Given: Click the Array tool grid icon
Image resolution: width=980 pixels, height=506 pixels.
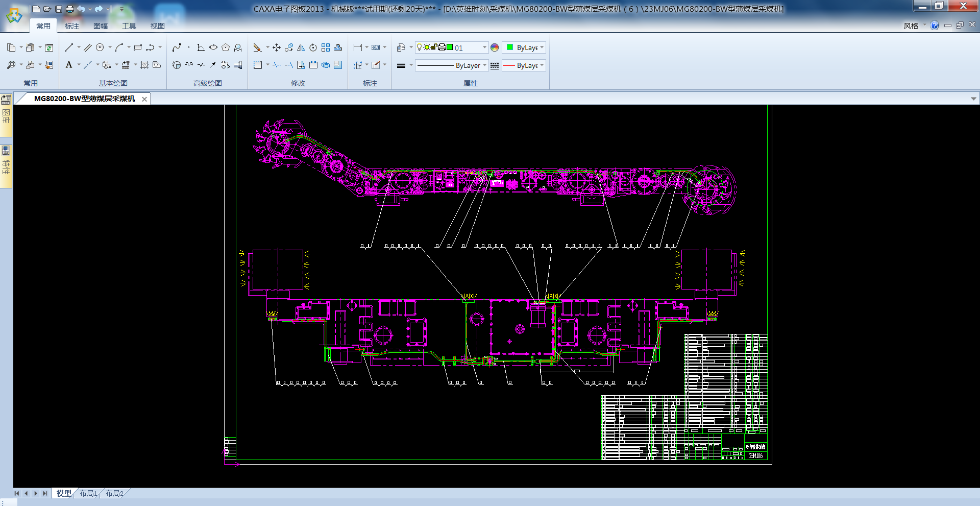Looking at the screenshot, I should point(326,47).
